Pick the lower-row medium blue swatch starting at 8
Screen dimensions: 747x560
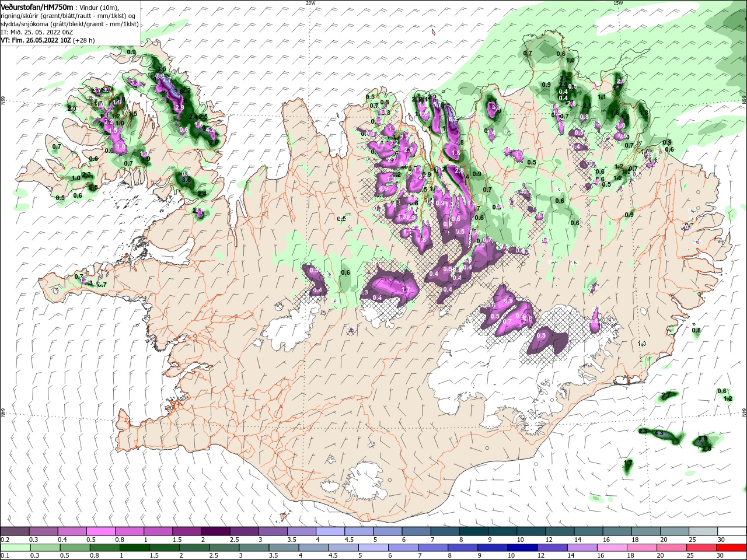pos(463,548)
